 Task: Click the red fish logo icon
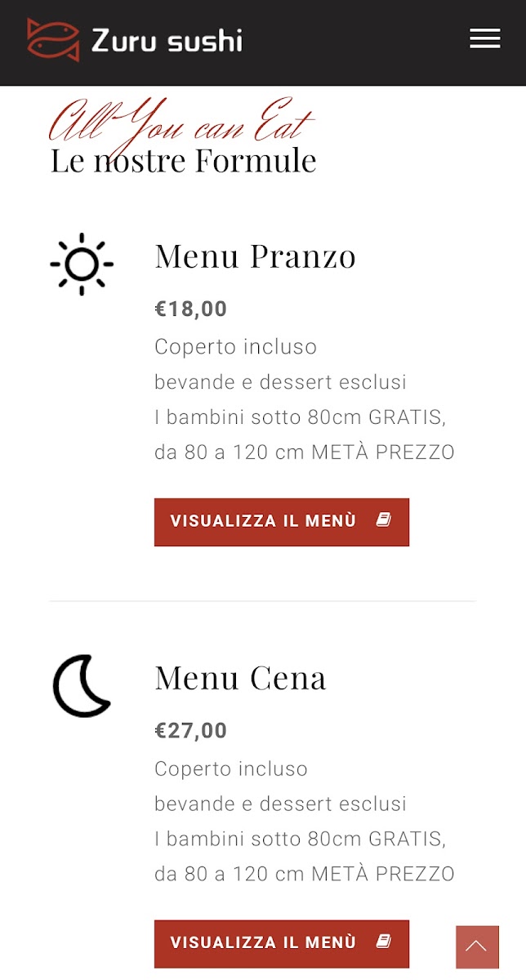point(53,39)
